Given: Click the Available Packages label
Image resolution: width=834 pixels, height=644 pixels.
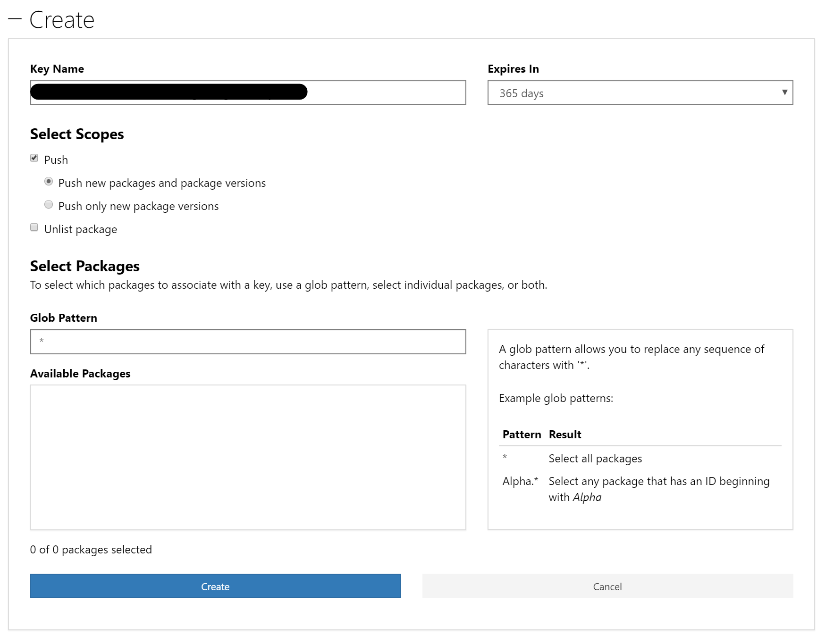Looking at the screenshot, I should tap(80, 374).
